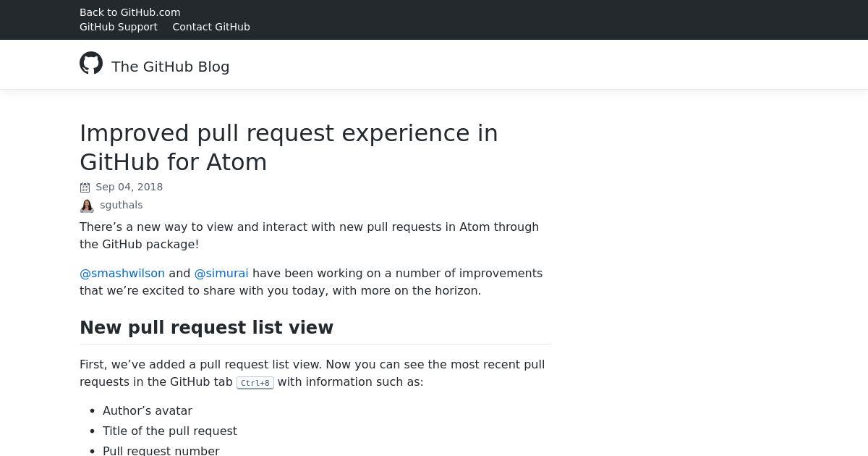Click the Author's avatar list item
This screenshot has width=868, height=456.
[148, 410]
